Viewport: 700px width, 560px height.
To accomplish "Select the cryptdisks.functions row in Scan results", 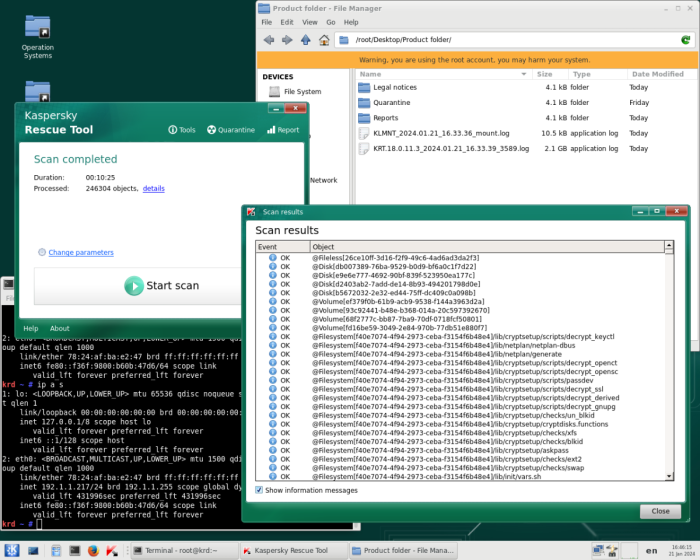I will (x=460, y=424).
